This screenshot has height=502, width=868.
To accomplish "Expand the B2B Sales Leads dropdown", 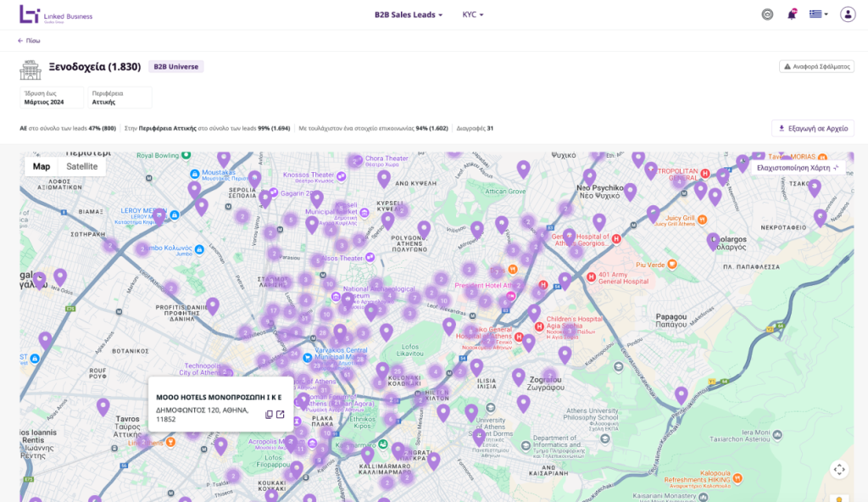I will pyautogui.click(x=409, y=14).
